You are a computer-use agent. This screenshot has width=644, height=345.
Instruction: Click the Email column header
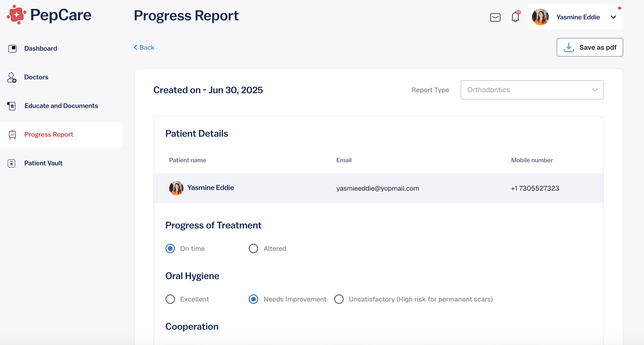point(344,160)
